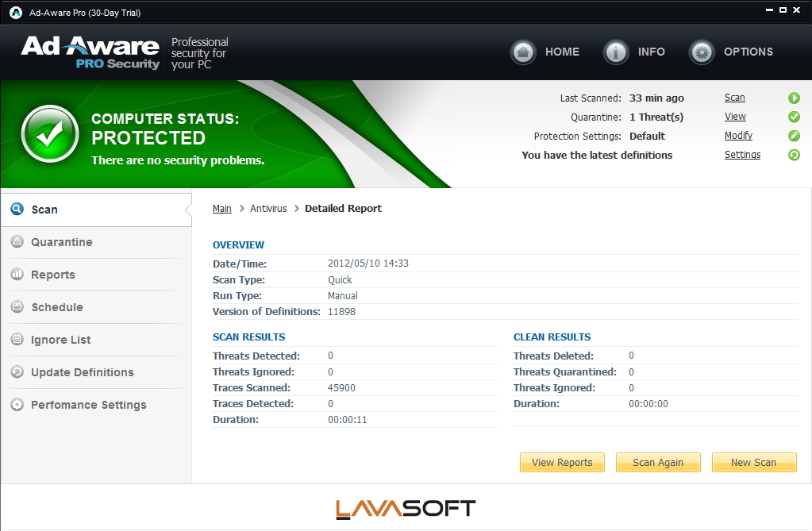Click the Scan Again button
Screen dimensions: 812x531
658,462
